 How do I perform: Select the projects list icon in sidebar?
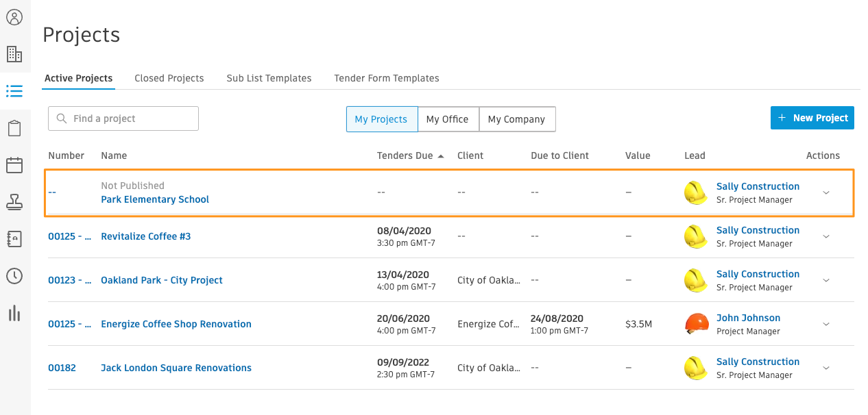coord(14,91)
